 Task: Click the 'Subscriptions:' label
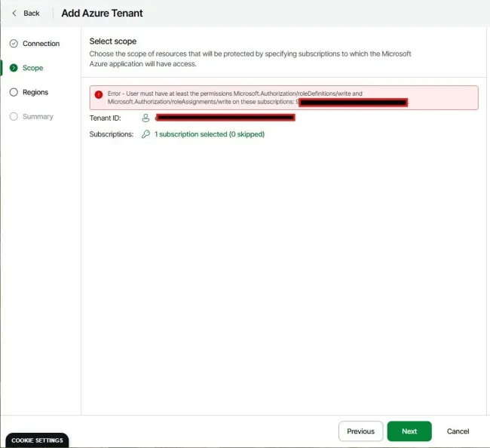(112, 134)
